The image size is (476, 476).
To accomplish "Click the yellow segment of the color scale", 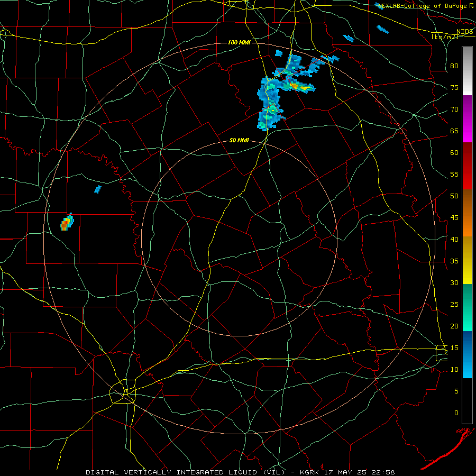I will tap(467, 260).
